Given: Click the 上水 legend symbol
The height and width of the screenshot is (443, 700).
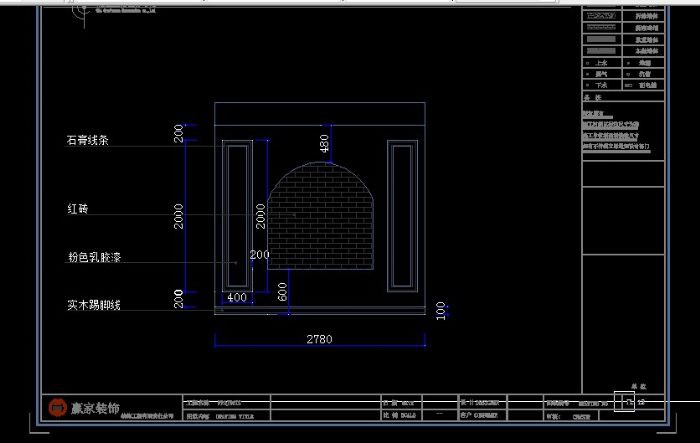Looking at the screenshot, I should [x=589, y=62].
